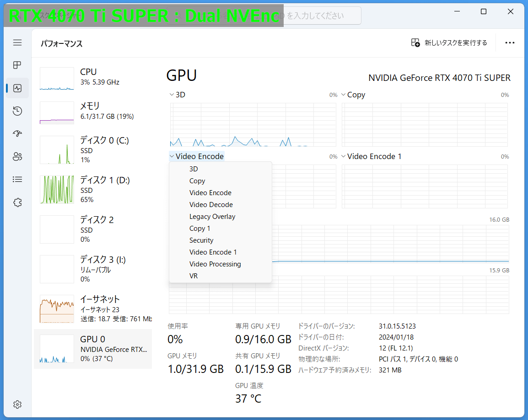Open the Startup apps page icon

(x=17, y=133)
